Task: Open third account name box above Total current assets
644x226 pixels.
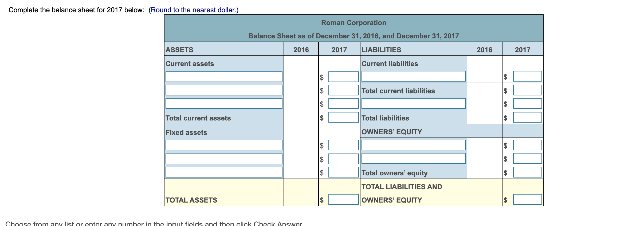Action: (224, 103)
